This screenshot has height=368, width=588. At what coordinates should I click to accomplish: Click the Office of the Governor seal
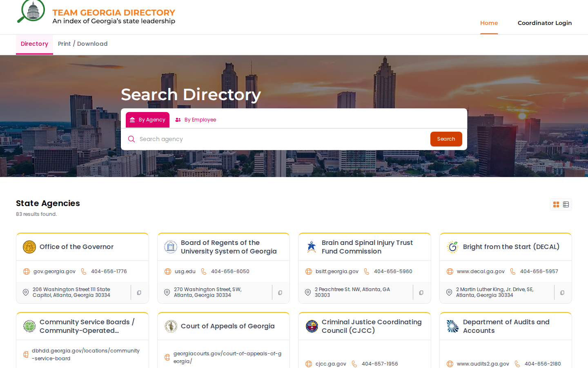pyautogui.click(x=29, y=247)
